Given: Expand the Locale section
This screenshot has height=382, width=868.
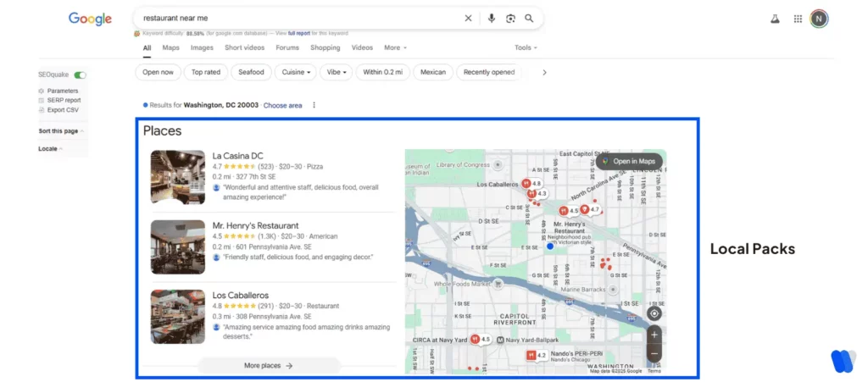Looking at the screenshot, I should tap(50, 149).
